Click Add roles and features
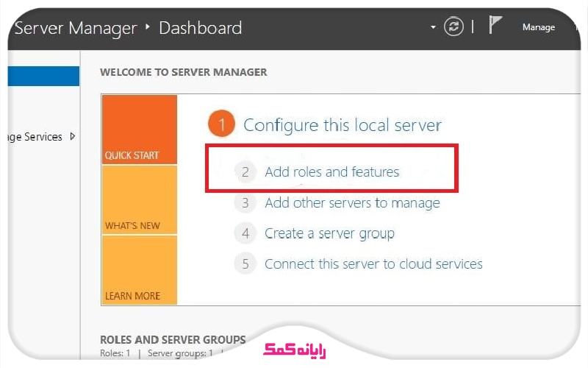The width and height of the screenshot is (588, 368). (332, 172)
